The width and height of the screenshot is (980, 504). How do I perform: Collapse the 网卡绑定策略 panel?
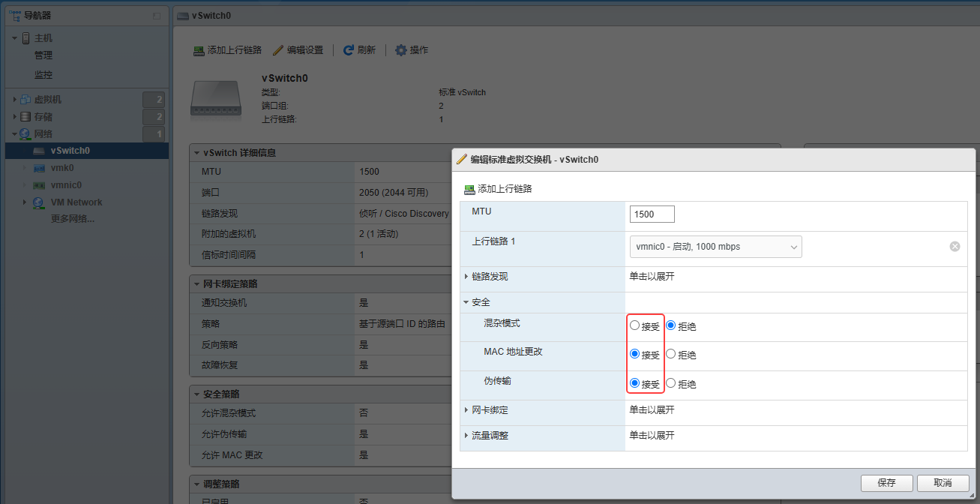[198, 284]
